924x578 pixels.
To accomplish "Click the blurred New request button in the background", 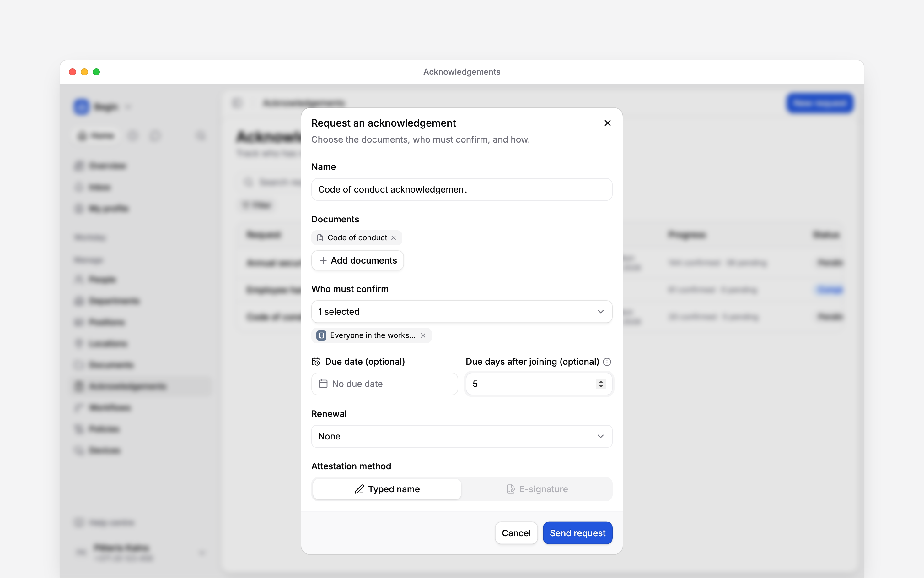I will tap(819, 103).
